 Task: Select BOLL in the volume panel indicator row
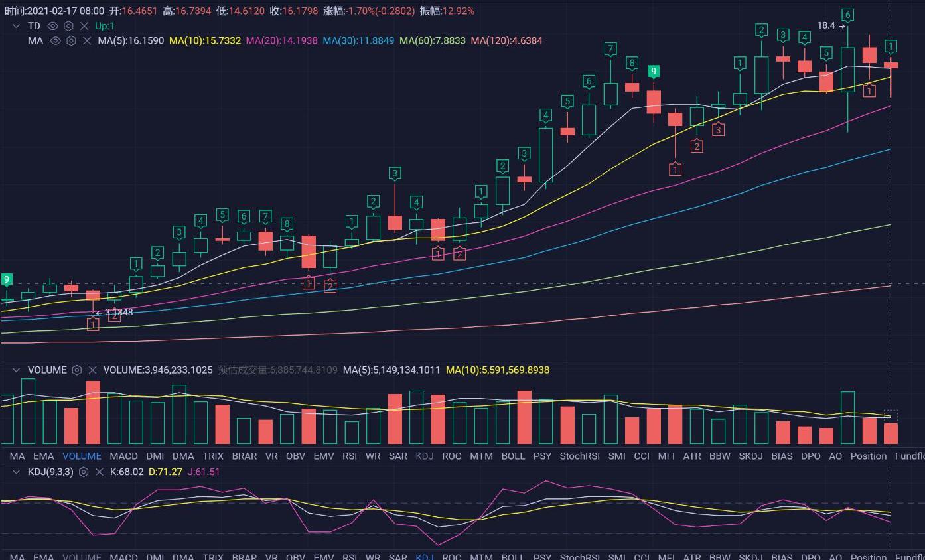click(x=513, y=456)
